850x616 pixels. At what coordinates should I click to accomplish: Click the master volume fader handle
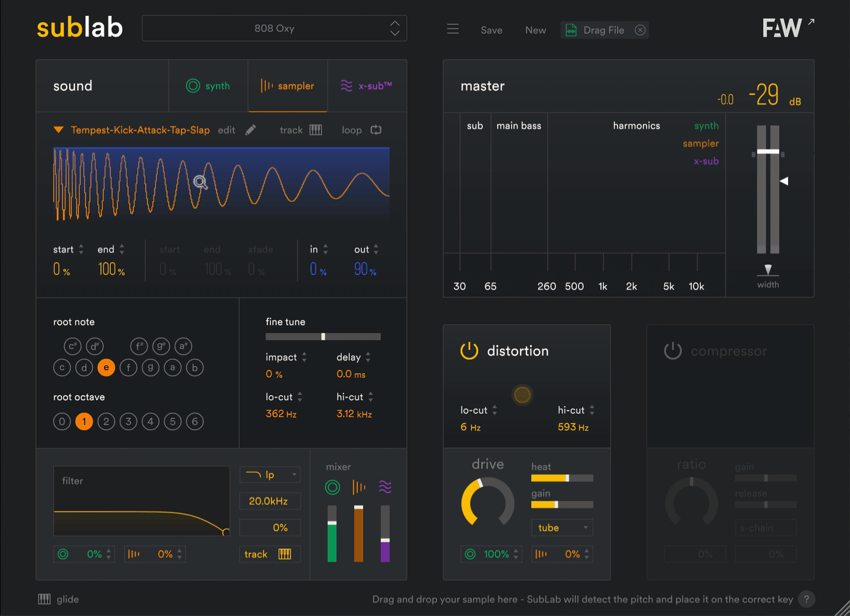(x=768, y=152)
